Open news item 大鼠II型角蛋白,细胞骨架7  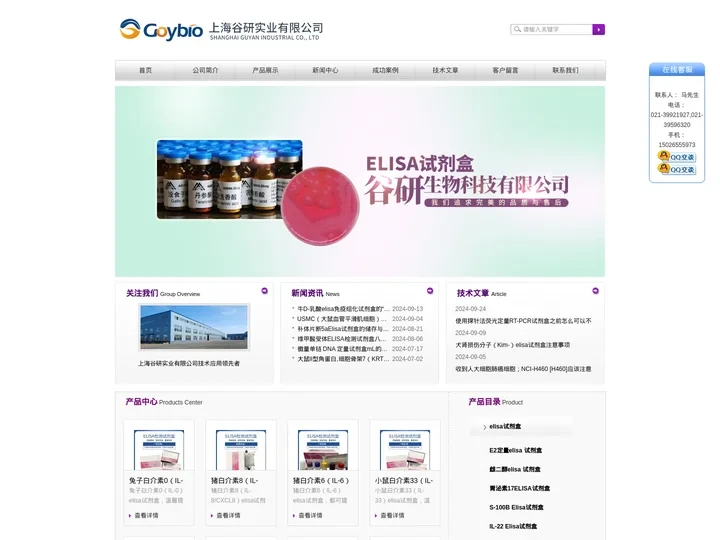[343, 359]
